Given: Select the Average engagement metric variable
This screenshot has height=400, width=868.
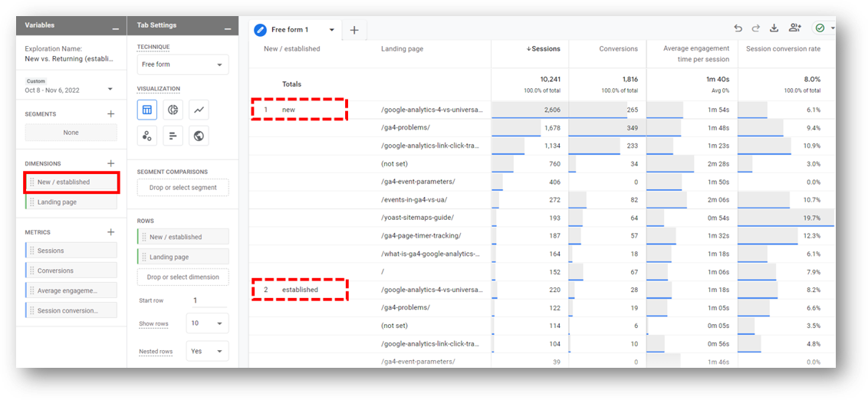Looking at the screenshot, I should tap(71, 290).
